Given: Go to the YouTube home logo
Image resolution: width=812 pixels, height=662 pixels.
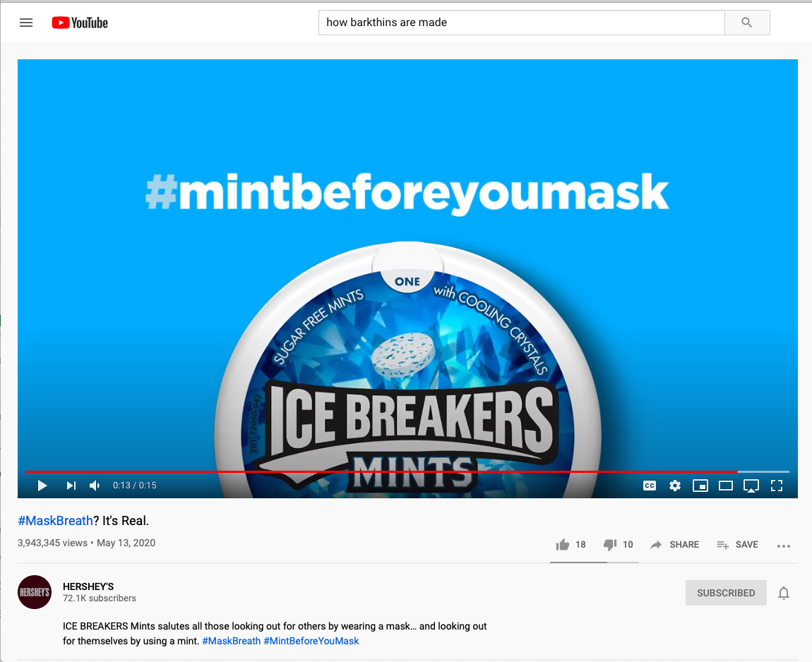Looking at the screenshot, I should [80, 23].
